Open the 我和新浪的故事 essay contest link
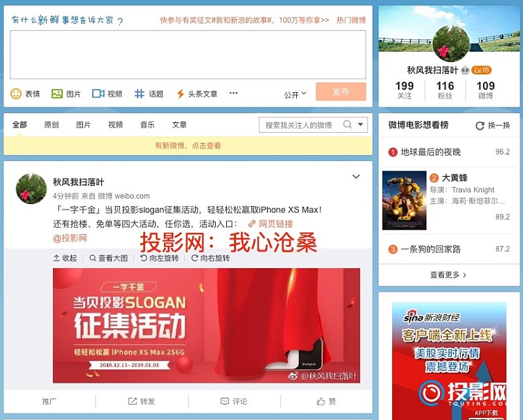The width and height of the screenshot is (523, 420). (245, 20)
